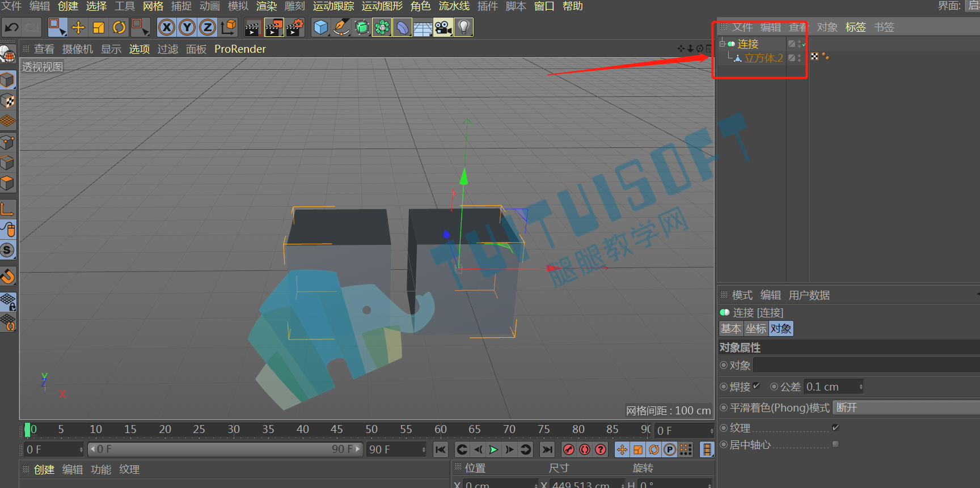980x488 pixels.
Task: Toggle Z axis lock
Action: click(208, 27)
